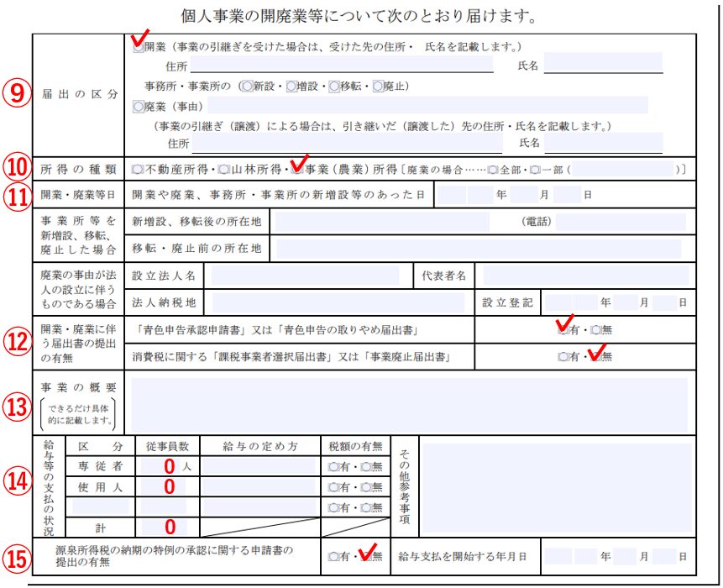Choose 無 for 青色申告承認申請書
Image resolution: width=723 pixels, height=588 pixels.
click(x=595, y=330)
